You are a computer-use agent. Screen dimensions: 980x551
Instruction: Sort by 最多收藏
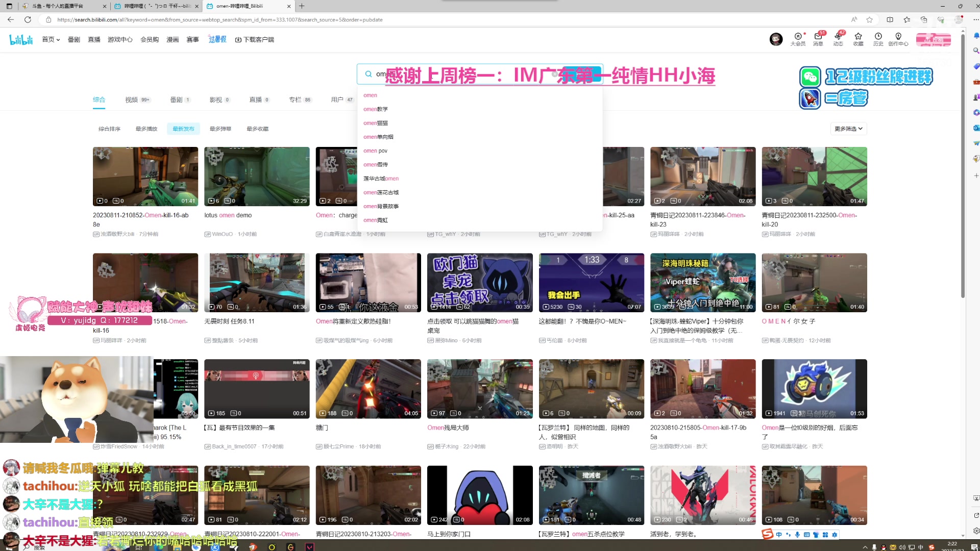coord(257,129)
